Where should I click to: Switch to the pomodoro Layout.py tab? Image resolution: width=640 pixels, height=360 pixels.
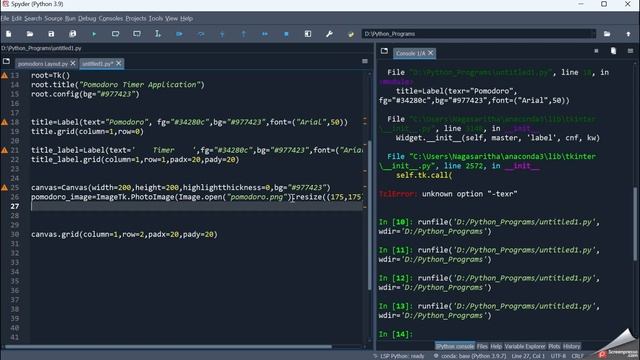(42, 64)
